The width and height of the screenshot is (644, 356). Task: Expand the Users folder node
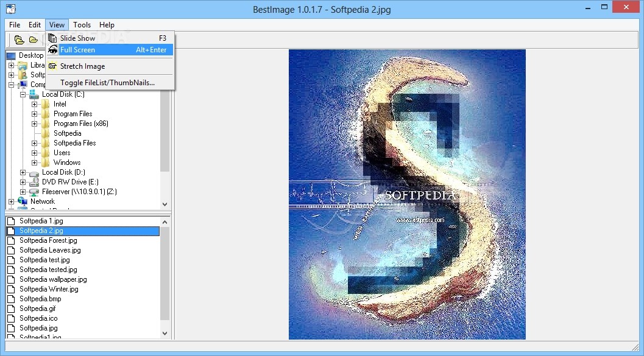(x=34, y=153)
